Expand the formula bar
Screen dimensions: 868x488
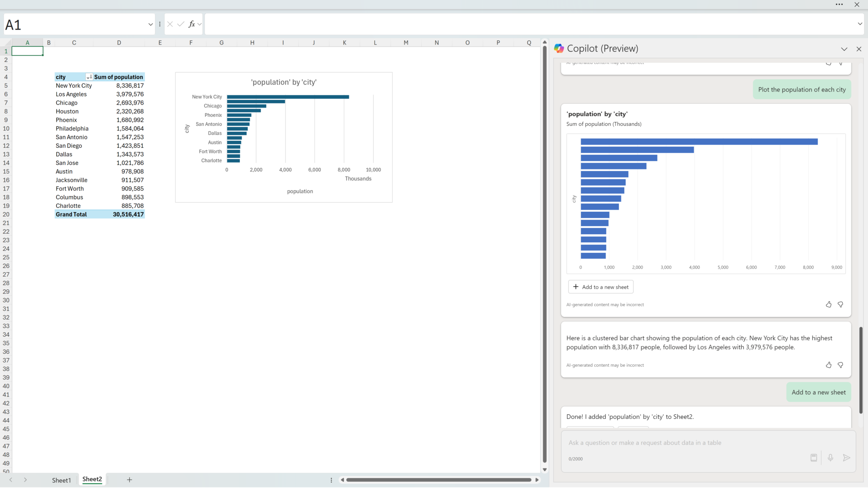(860, 24)
